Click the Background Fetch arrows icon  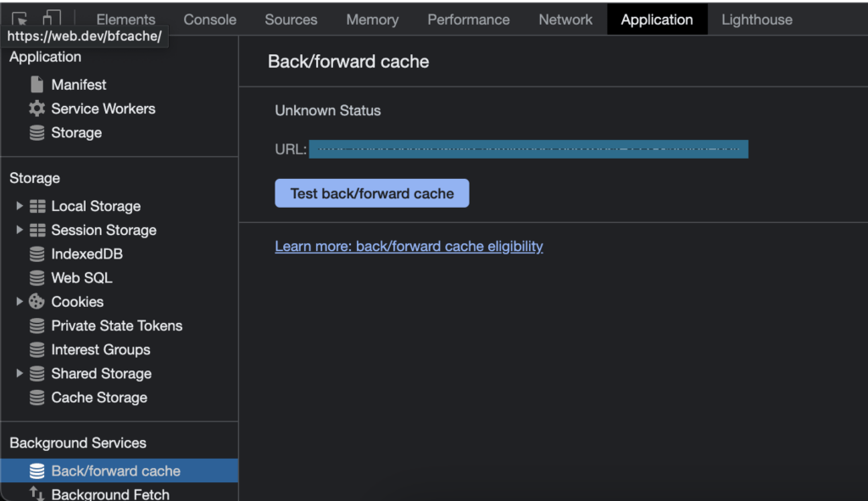coord(36,494)
